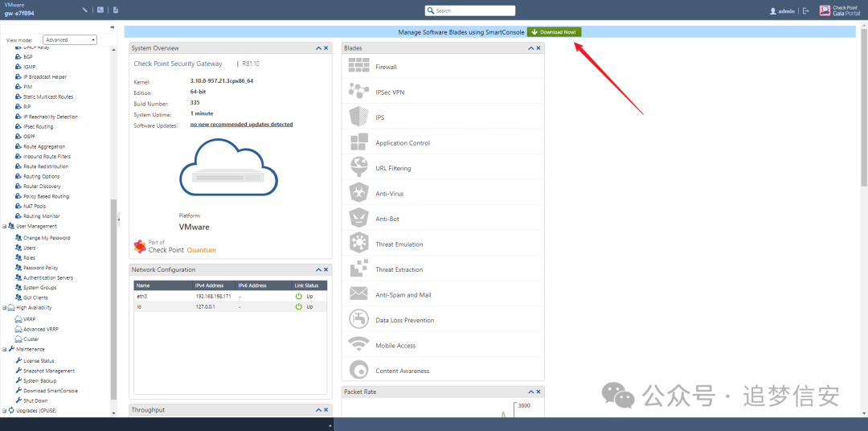Close the Blades widget
The width and height of the screenshot is (868, 431).
538,48
